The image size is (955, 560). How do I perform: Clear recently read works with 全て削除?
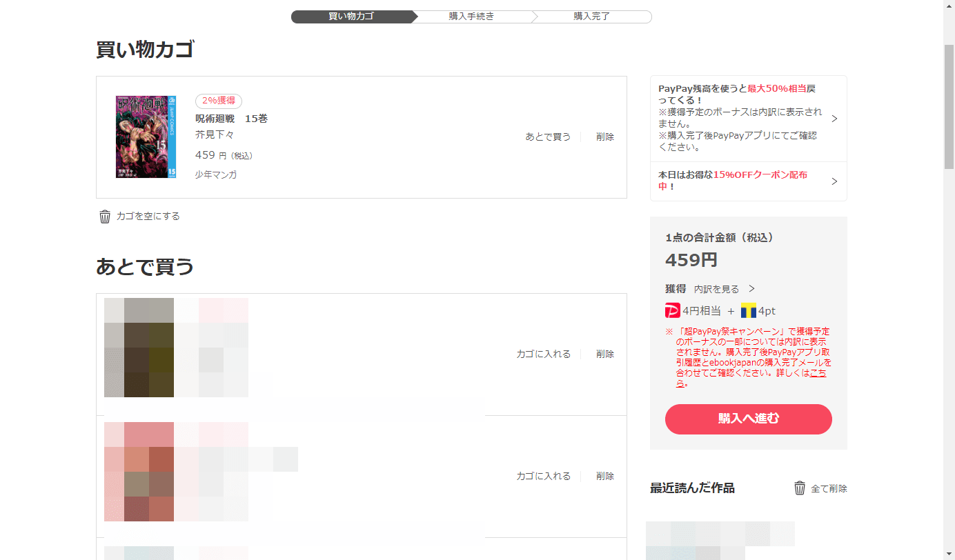coord(829,489)
